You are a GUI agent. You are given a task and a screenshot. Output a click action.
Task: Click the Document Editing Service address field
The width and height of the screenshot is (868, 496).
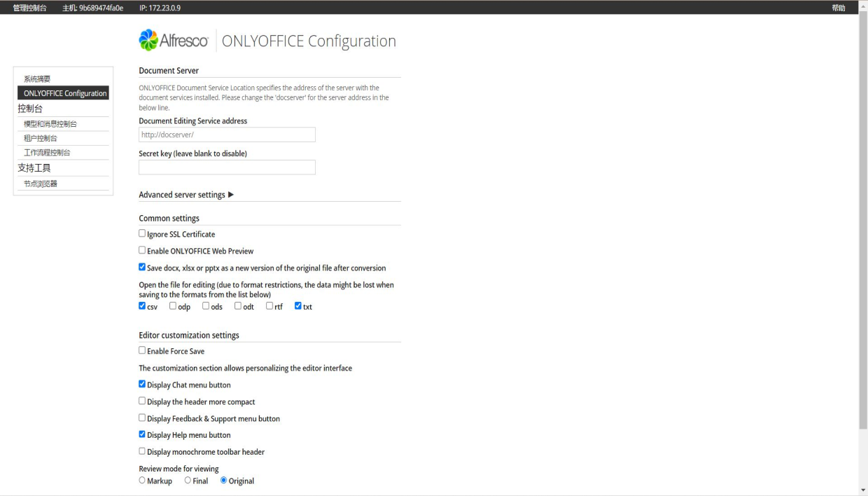coord(227,134)
